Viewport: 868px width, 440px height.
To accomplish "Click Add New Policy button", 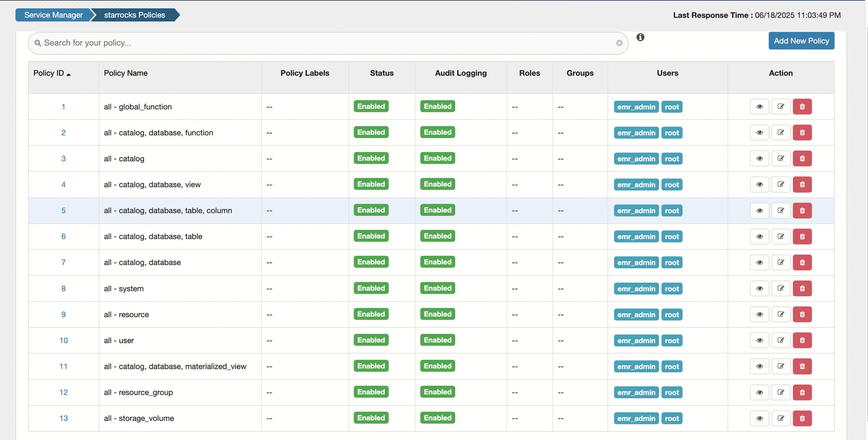I will (x=801, y=41).
